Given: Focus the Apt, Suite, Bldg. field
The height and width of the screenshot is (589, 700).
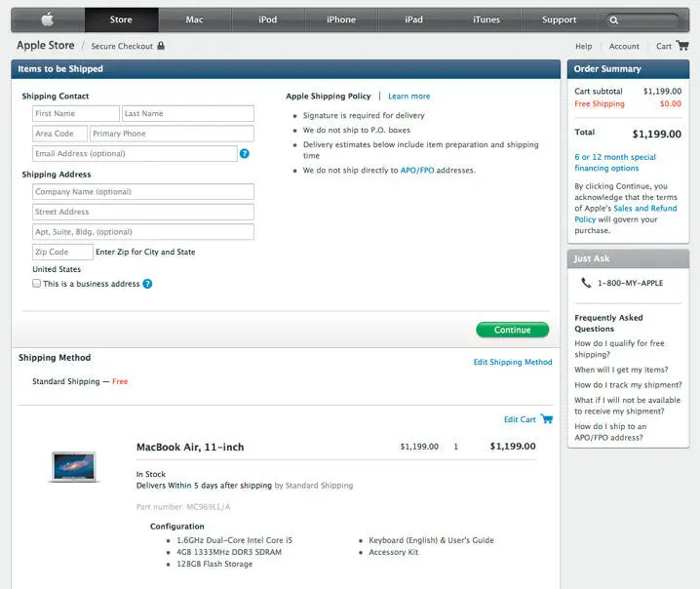Looking at the screenshot, I should (143, 232).
